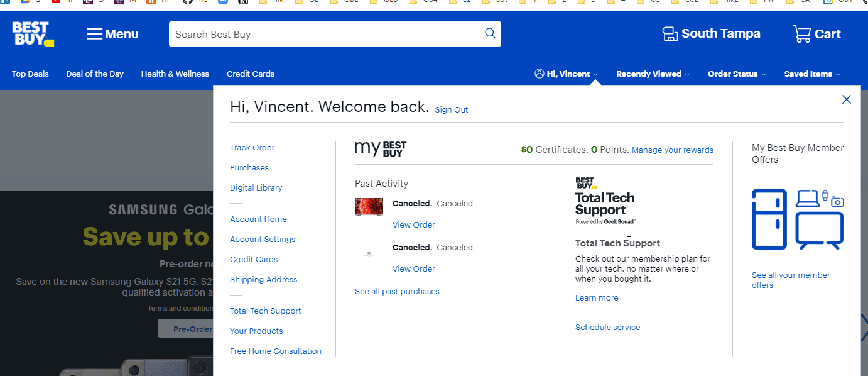Open the hamburger Menu
Screen dimensions: 868x376
[113, 34]
